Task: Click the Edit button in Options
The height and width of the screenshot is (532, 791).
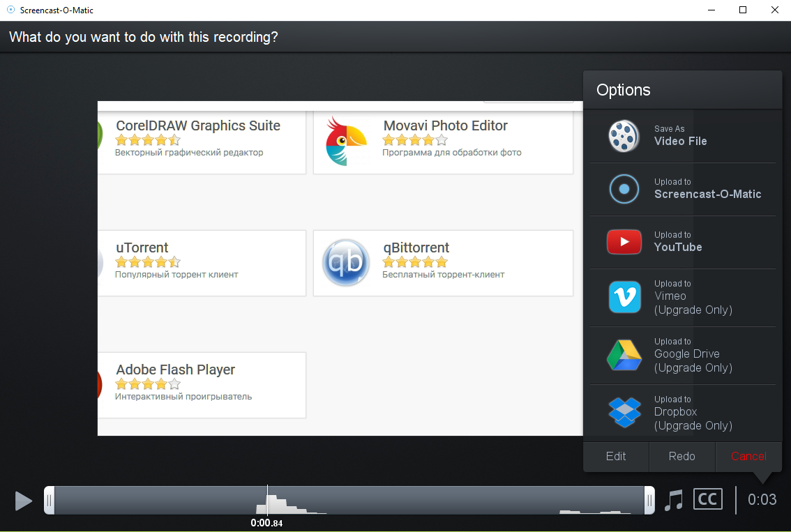Action: click(x=616, y=457)
